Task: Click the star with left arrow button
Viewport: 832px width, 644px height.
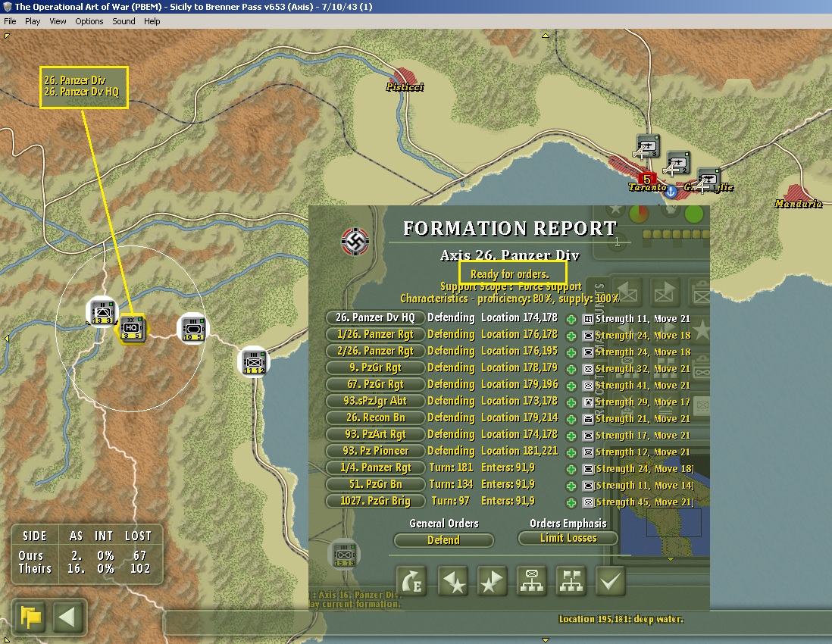Action: 452,581
